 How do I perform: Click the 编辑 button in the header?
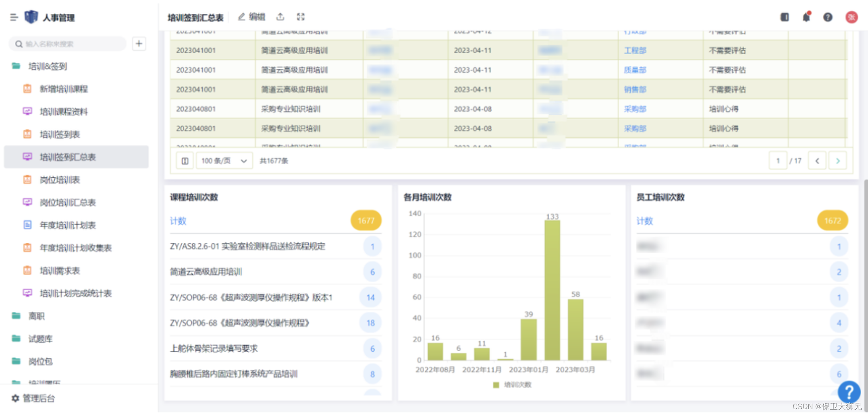coord(251,17)
